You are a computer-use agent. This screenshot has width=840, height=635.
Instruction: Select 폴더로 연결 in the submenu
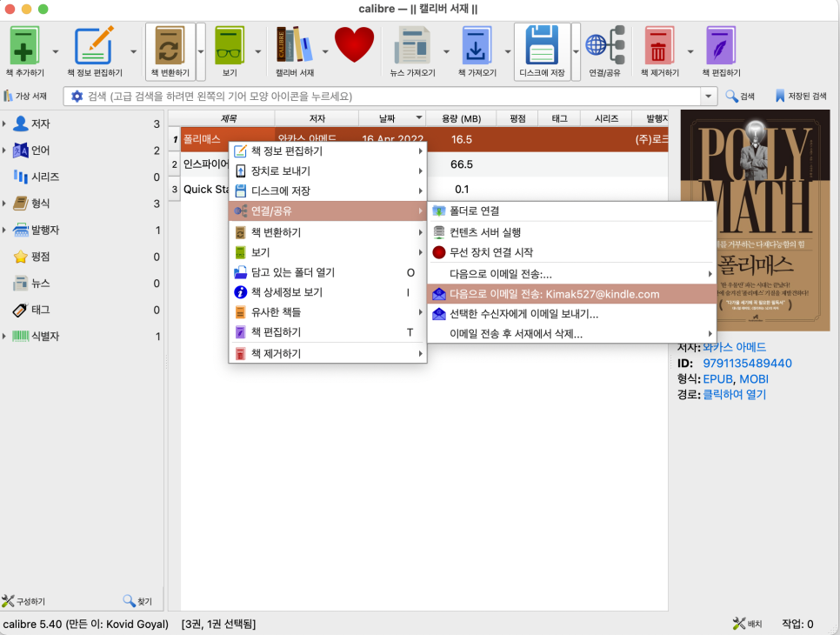(572, 211)
